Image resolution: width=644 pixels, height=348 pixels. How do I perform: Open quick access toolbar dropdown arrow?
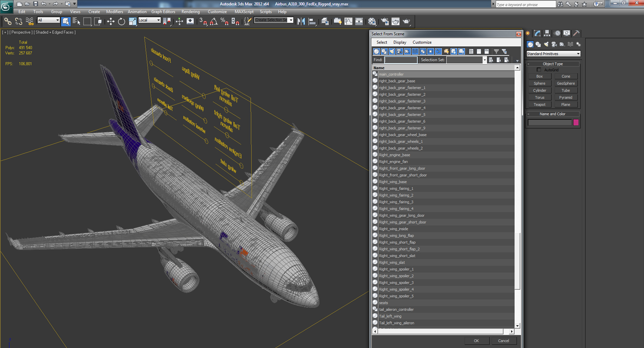tap(74, 4)
